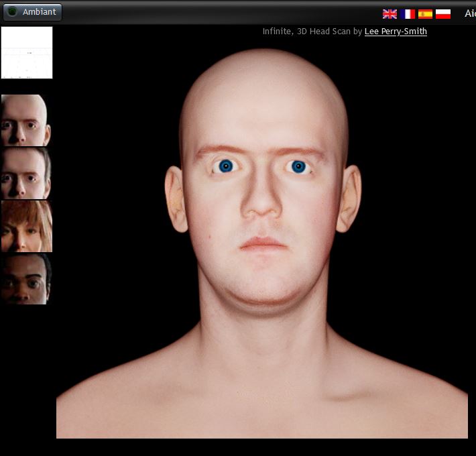476x456 pixels.
Task: Click the ear on the right side
Action: tap(350, 199)
